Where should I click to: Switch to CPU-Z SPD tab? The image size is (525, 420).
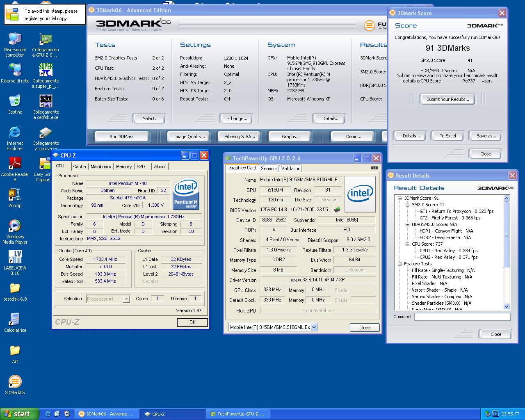click(x=141, y=167)
